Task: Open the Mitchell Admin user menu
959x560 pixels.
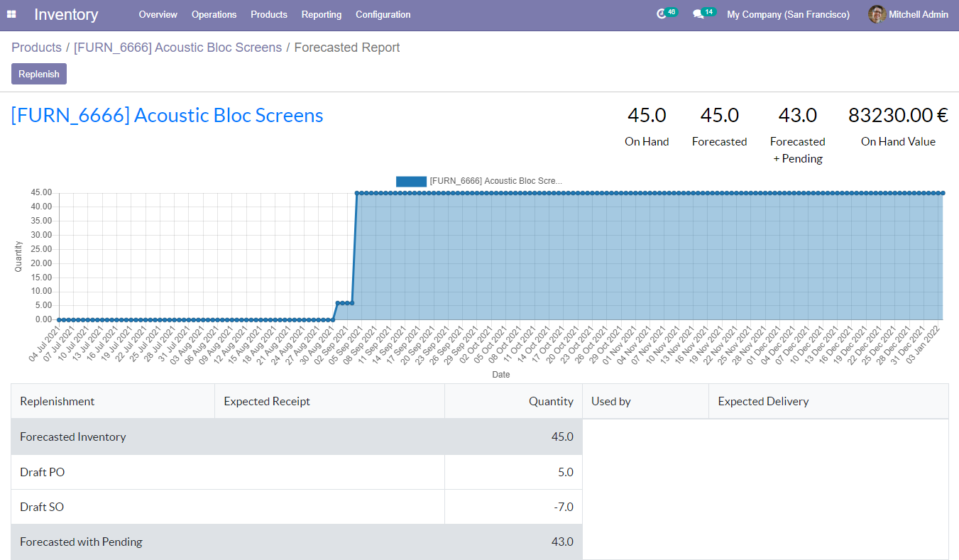Action: coord(918,14)
